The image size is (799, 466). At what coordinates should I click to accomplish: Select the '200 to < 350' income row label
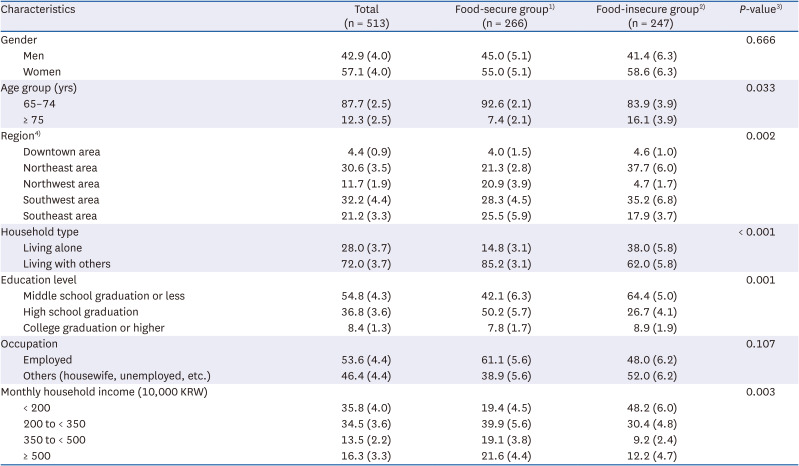[58, 423]
